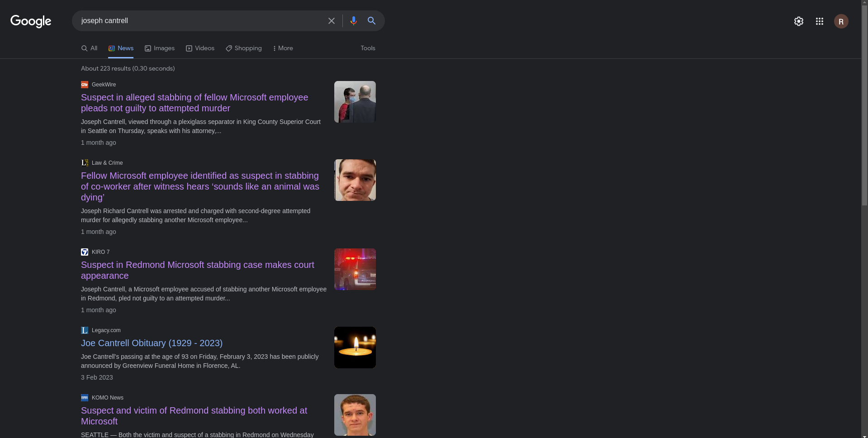
Task: Click the KIRO 7 source name
Action: (x=100, y=252)
